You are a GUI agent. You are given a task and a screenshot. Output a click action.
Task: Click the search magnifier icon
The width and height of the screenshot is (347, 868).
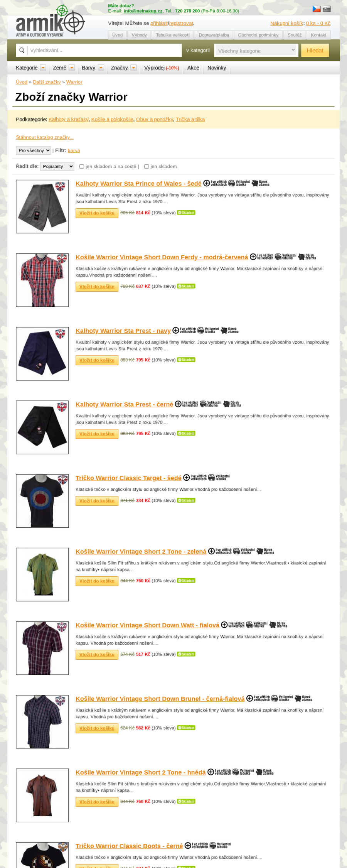pyautogui.click(x=22, y=50)
